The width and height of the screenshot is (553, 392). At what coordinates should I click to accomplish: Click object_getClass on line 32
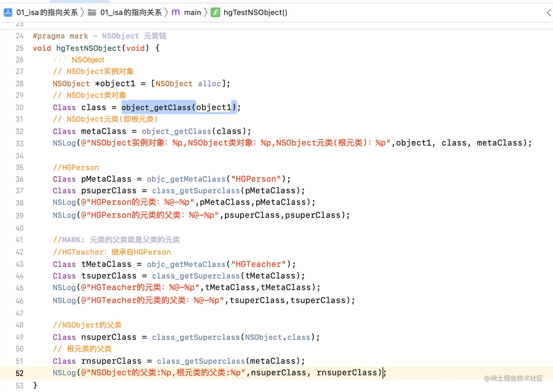176,131
